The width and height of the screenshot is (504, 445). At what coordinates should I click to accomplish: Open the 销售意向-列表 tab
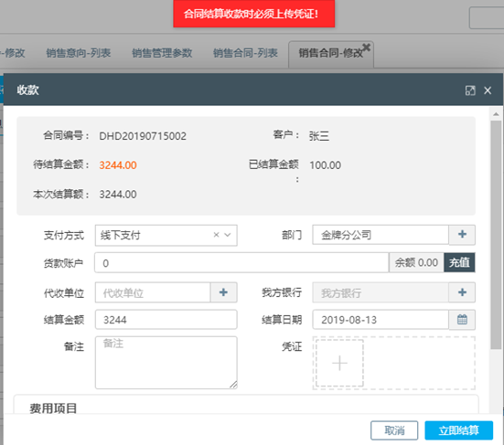pyautogui.click(x=79, y=53)
